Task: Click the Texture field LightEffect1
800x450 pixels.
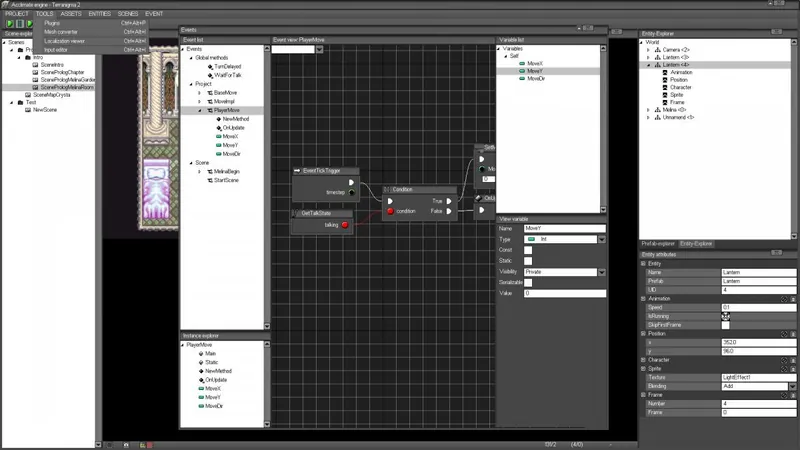Action: (758, 378)
